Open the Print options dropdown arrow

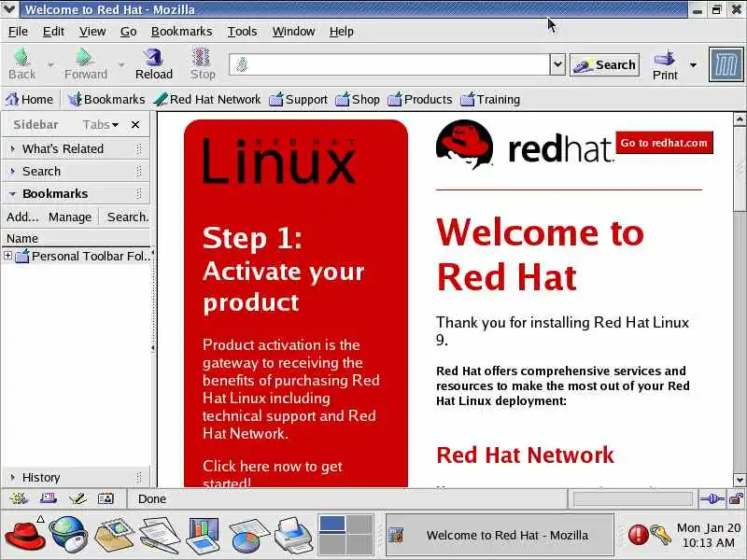(x=693, y=64)
